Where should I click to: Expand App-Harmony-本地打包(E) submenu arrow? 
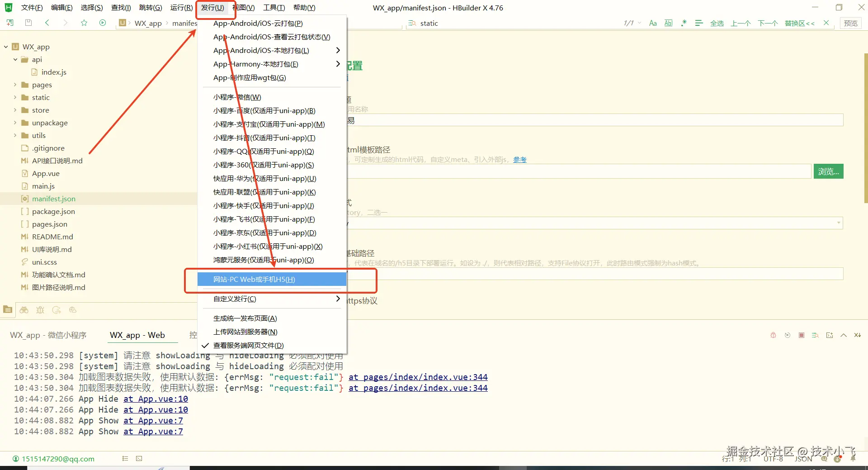[x=338, y=64]
